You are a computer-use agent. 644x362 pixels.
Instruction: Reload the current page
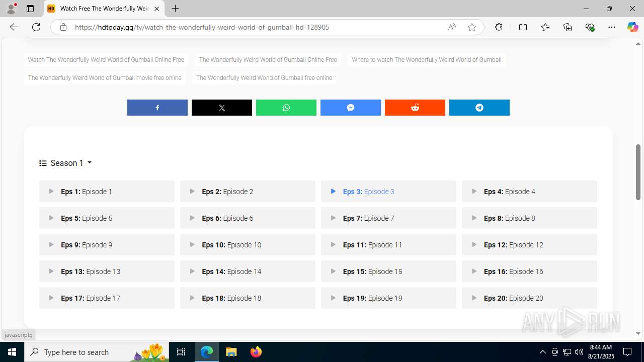point(36,27)
